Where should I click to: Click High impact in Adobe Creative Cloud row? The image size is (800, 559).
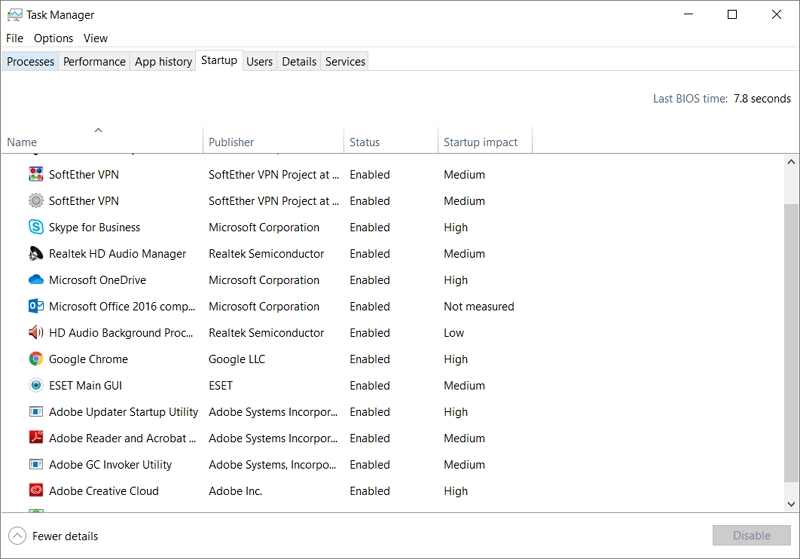click(x=456, y=491)
